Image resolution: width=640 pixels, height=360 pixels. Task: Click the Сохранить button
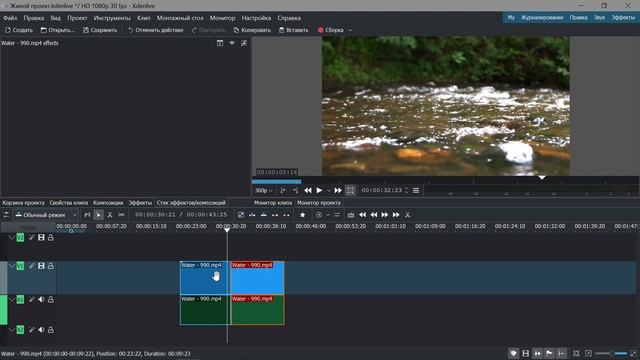click(x=100, y=30)
